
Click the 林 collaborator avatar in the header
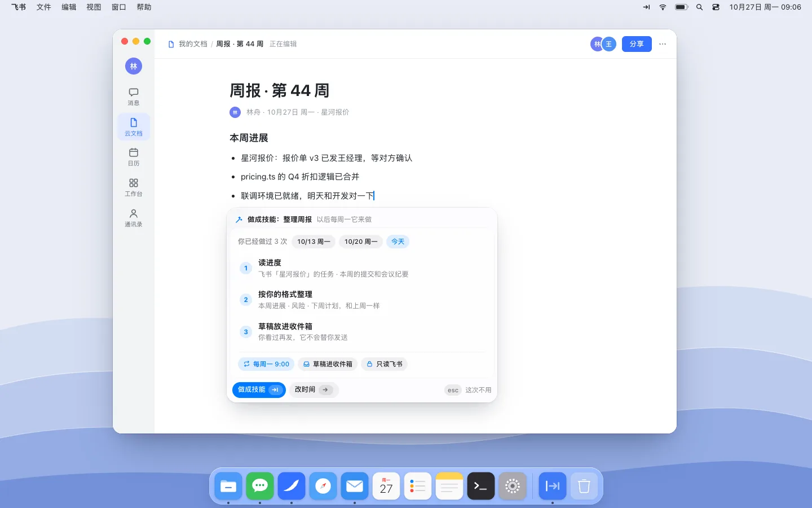597,44
